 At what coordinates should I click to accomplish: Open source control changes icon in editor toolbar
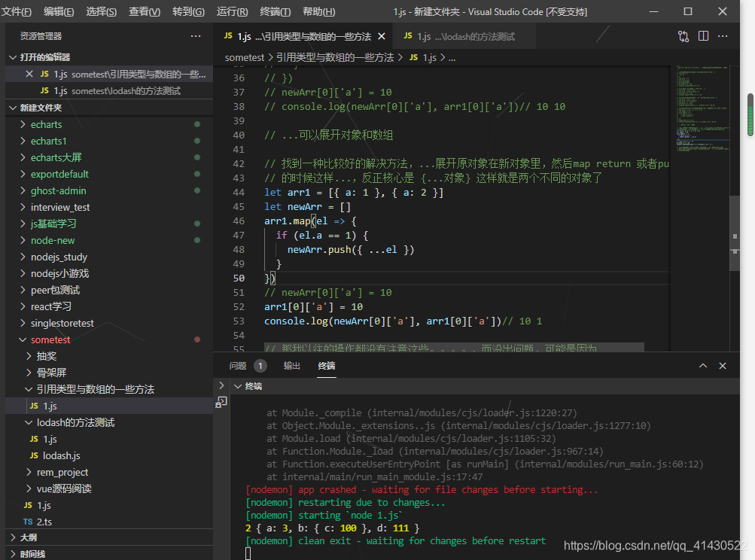pos(683,37)
